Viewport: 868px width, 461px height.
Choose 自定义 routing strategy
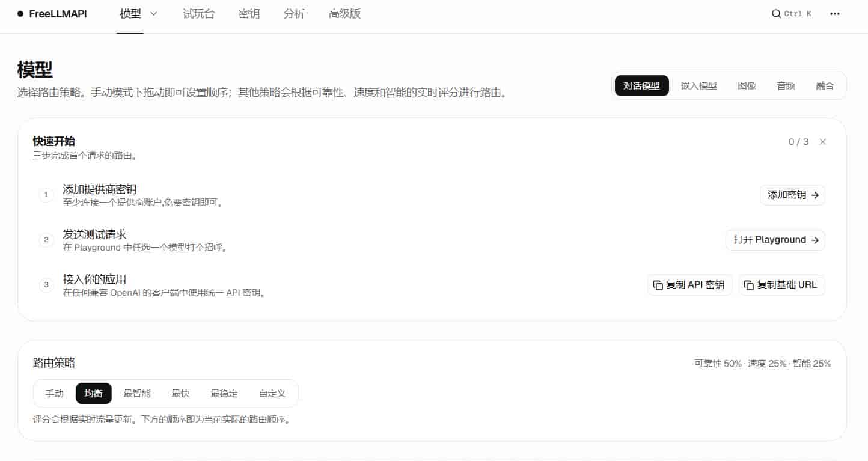pyautogui.click(x=272, y=394)
